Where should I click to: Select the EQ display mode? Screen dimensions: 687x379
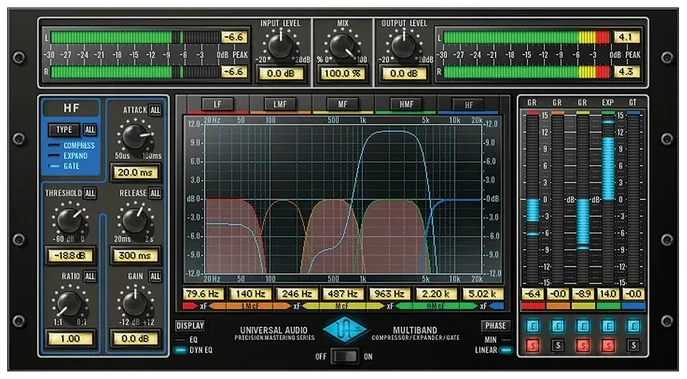click(187, 340)
